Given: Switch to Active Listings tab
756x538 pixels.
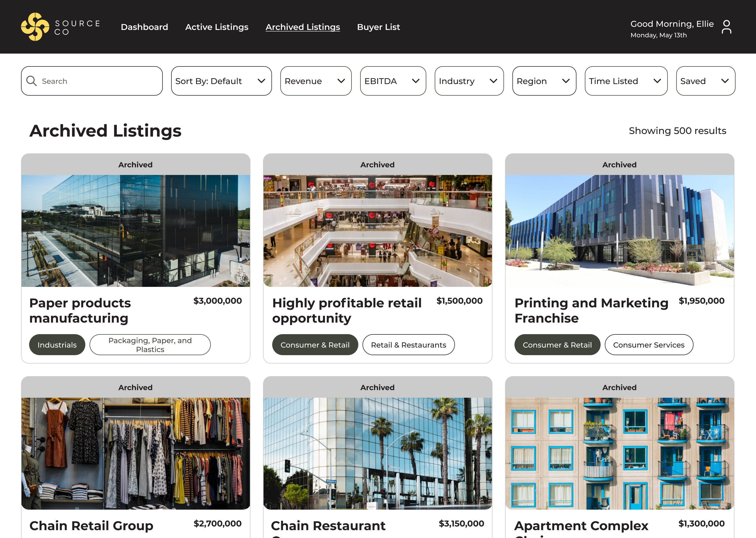Looking at the screenshot, I should 217,27.
